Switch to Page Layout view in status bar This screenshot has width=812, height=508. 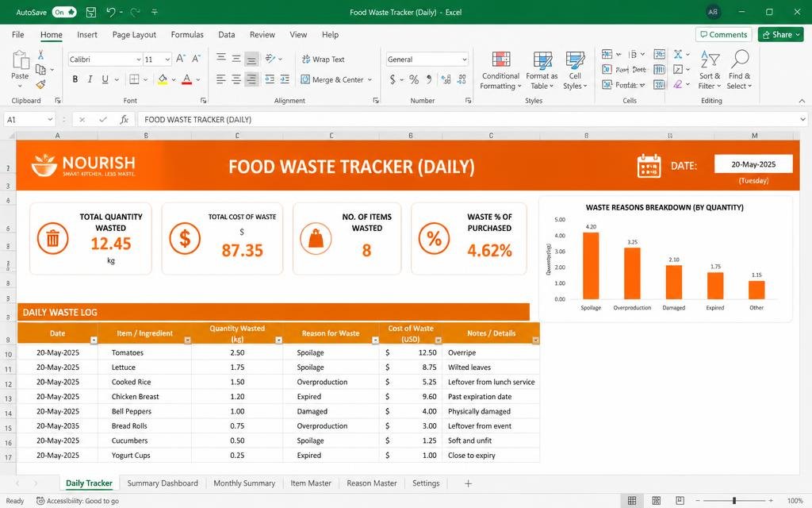pyautogui.click(x=656, y=500)
